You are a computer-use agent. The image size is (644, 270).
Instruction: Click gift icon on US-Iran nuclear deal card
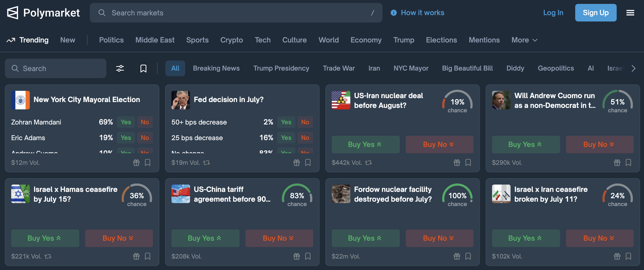(457, 163)
